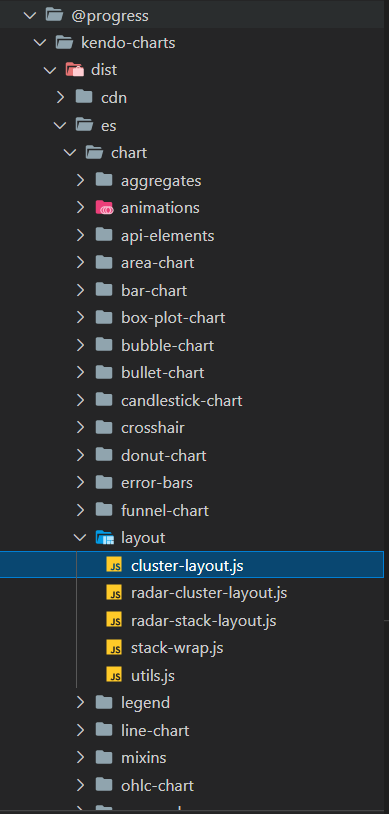The image size is (389, 814).
Task: Expand the legend folder chevron
Action: coord(80,703)
